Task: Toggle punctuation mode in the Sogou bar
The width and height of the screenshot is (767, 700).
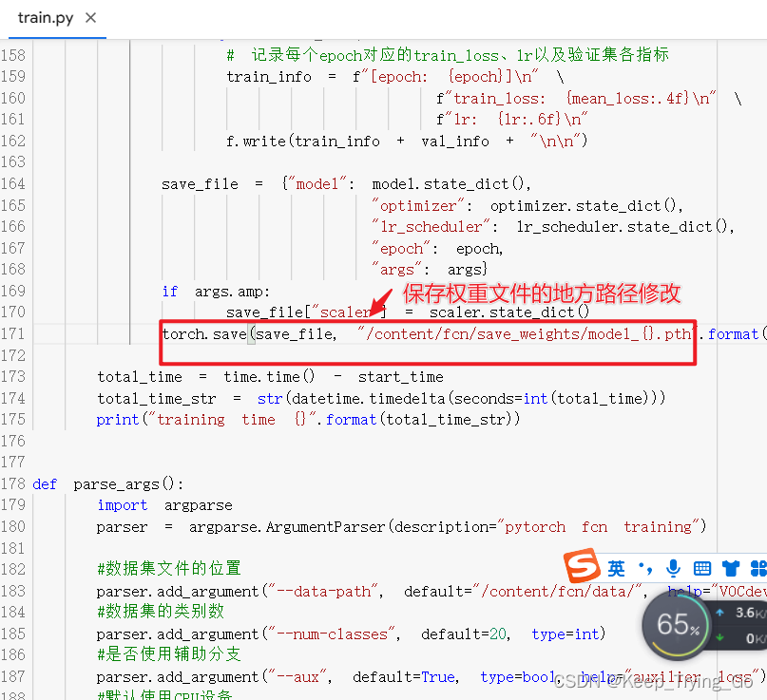Action: 645,569
